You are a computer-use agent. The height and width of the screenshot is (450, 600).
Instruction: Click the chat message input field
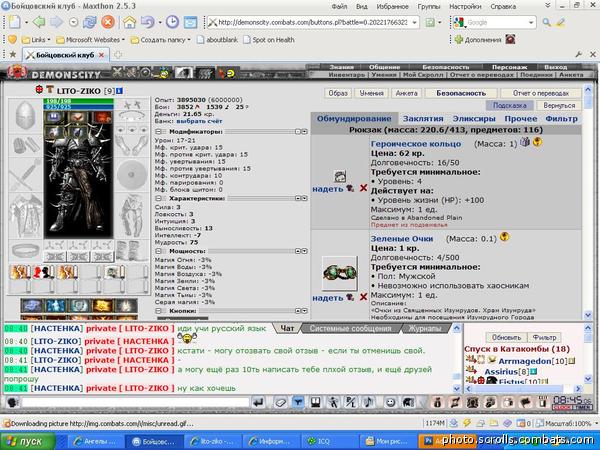click(136, 402)
